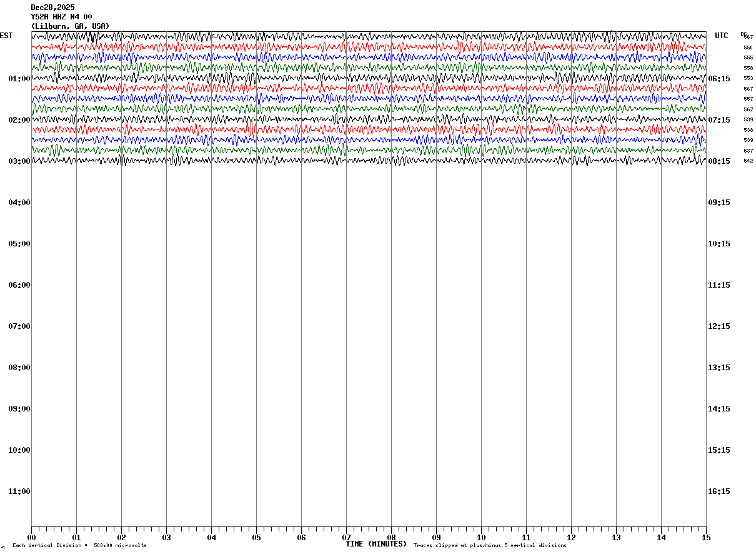Click the DC value 550

(748, 48)
